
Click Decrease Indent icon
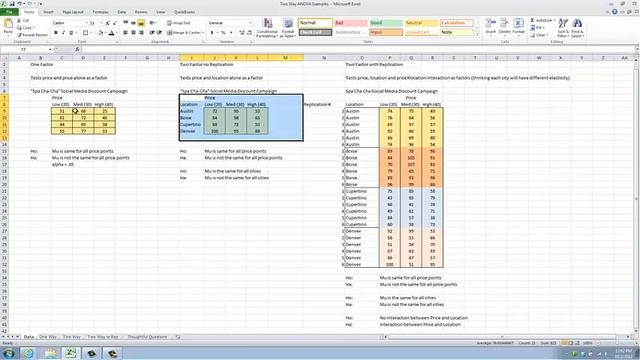(x=152, y=33)
